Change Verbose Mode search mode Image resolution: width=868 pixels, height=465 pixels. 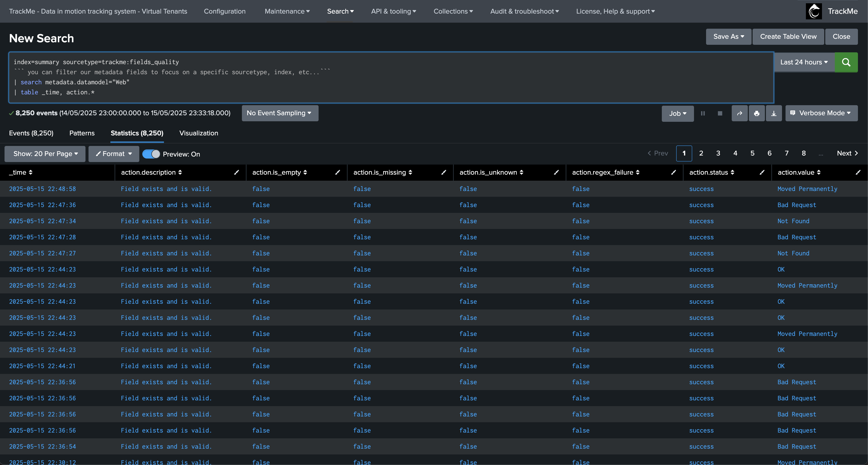click(x=821, y=113)
